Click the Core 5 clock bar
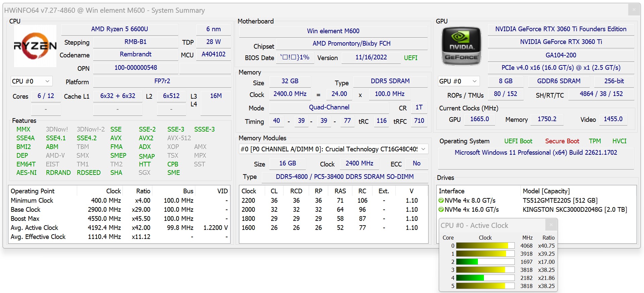644x293 pixels. (x=485, y=286)
